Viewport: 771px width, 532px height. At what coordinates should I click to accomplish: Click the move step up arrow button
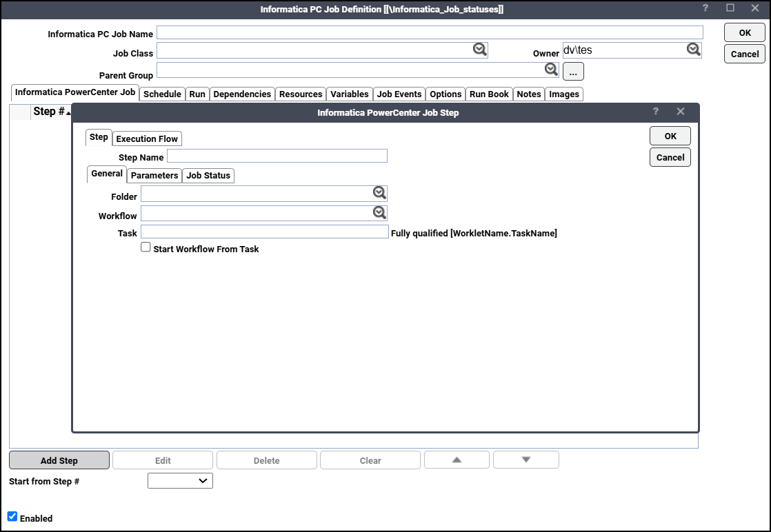pyautogui.click(x=457, y=460)
